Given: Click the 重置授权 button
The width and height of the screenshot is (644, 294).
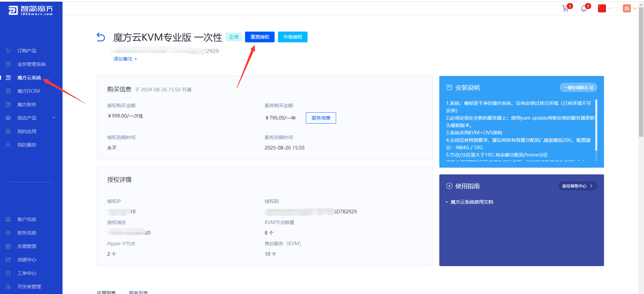Looking at the screenshot, I should tap(260, 37).
